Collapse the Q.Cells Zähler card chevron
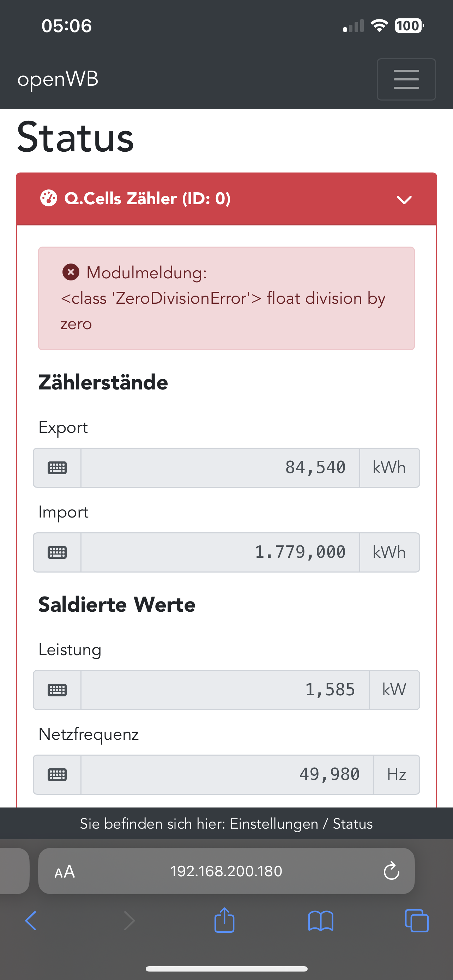This screenshot has width=453, height=980. 404,199
